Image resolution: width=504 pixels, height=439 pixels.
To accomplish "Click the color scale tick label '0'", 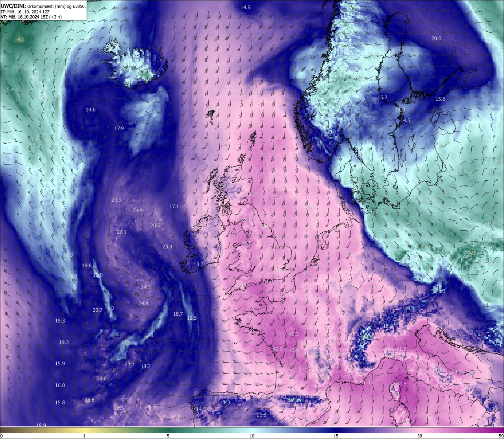I will coord(2,436).
